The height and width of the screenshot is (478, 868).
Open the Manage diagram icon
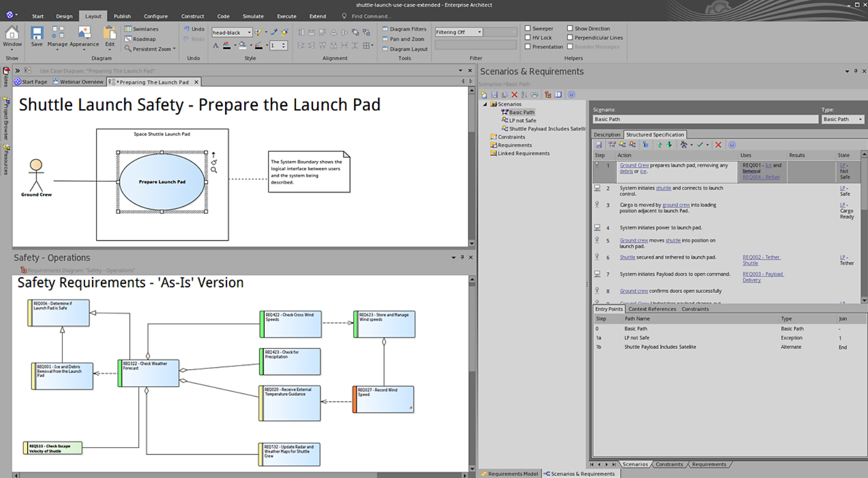[x=58, y=33]
